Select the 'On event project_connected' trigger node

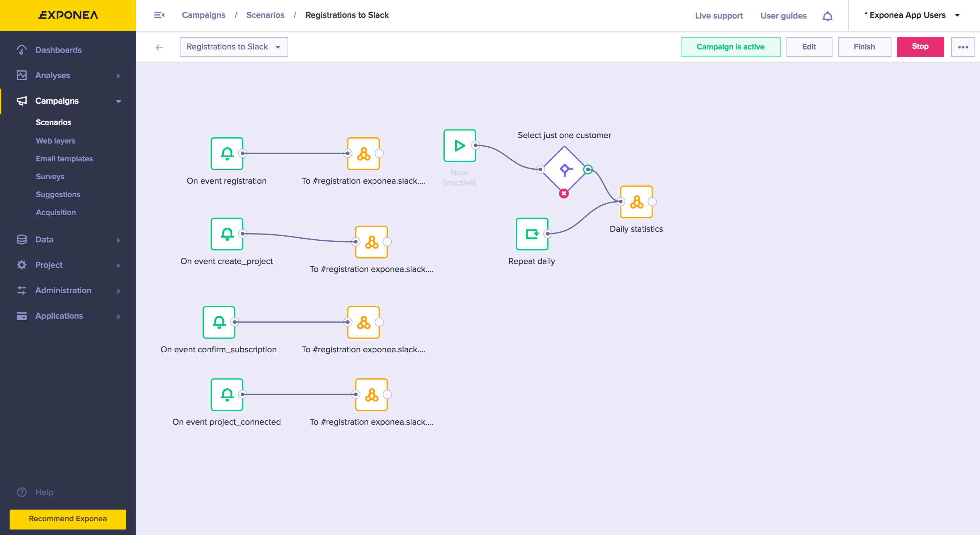pyautogui.click(x=227, y=395)
